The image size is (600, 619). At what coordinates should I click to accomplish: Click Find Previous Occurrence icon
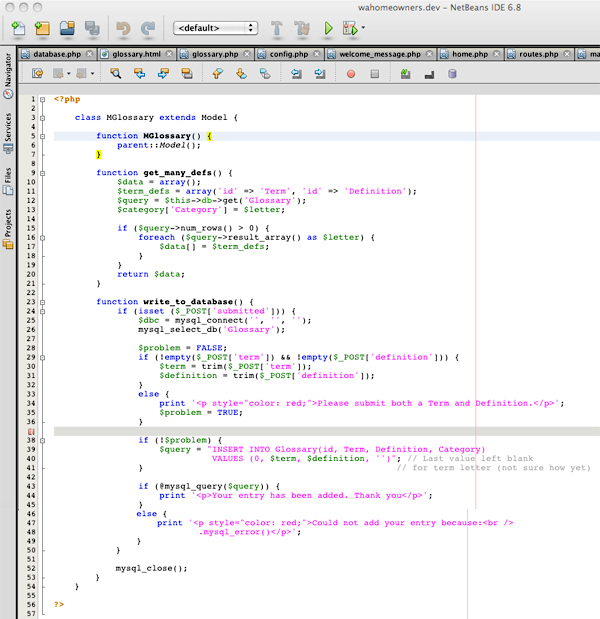click(x=139, y=73)
